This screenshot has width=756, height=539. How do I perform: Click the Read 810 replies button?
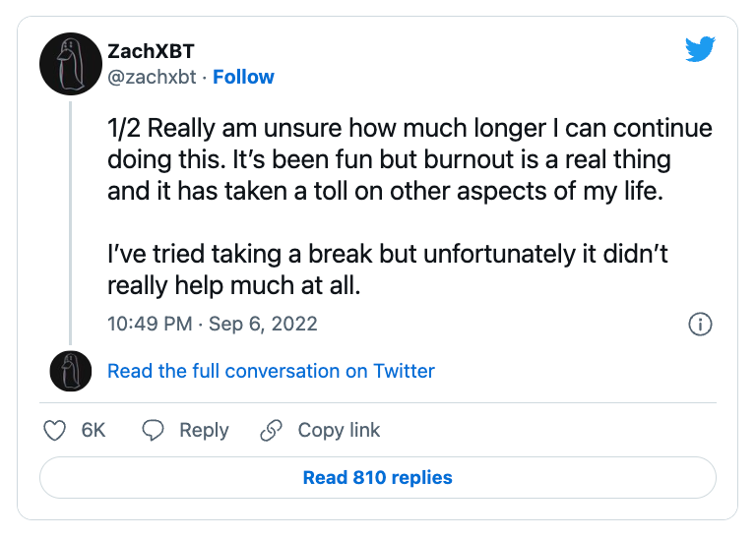pos(378,477)
